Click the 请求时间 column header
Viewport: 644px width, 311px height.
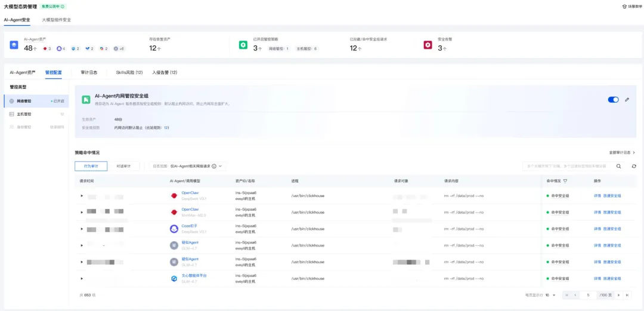(87, 181)
